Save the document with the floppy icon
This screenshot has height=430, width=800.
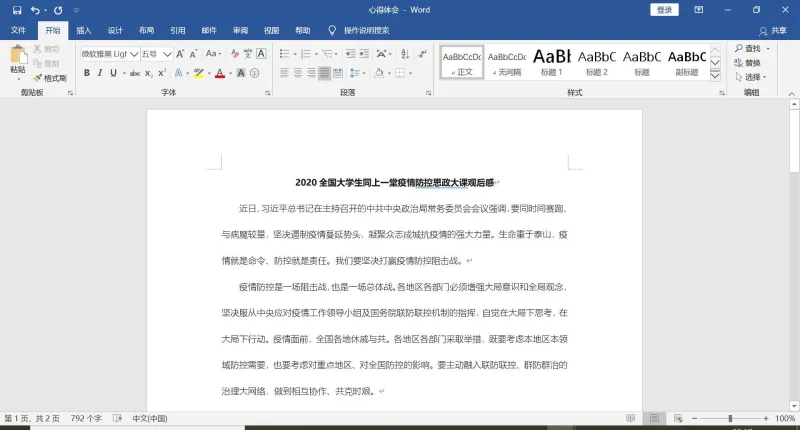click(x=17, y=10)
